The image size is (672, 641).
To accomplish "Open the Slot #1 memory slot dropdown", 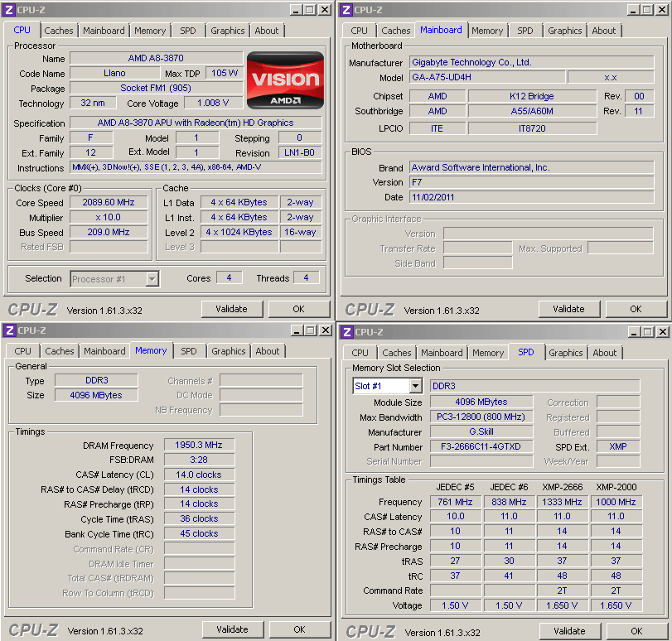I will 414,387.
